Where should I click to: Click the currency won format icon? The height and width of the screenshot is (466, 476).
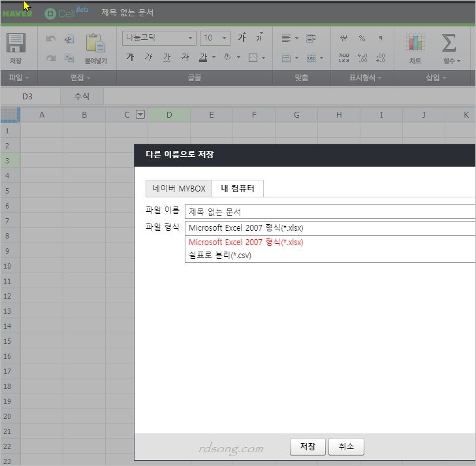click(344, 39)
